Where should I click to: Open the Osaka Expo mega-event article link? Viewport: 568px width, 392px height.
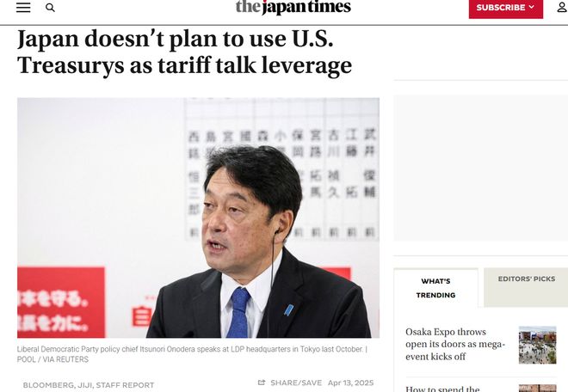[455, 344]
